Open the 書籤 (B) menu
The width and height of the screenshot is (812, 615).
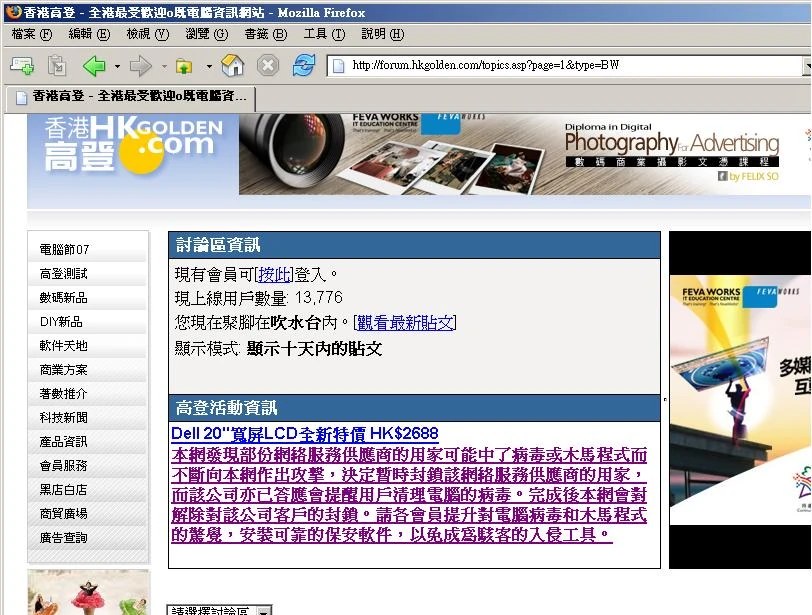pyautogui.click(x=266, y=34)
